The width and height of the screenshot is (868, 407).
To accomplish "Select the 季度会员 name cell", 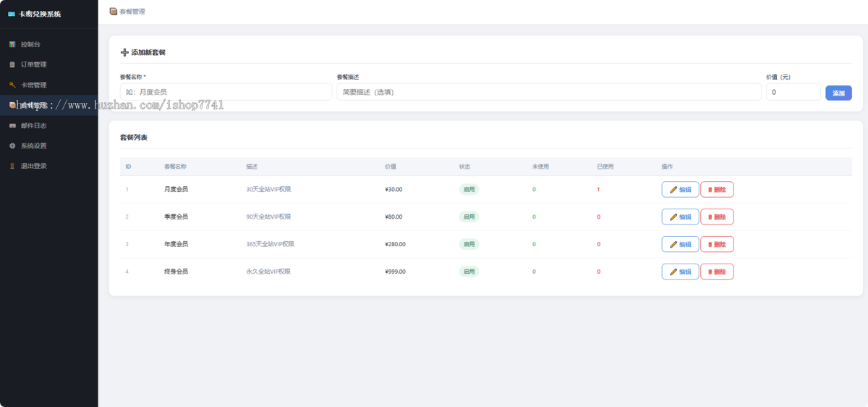I will [x=176, y=217].
